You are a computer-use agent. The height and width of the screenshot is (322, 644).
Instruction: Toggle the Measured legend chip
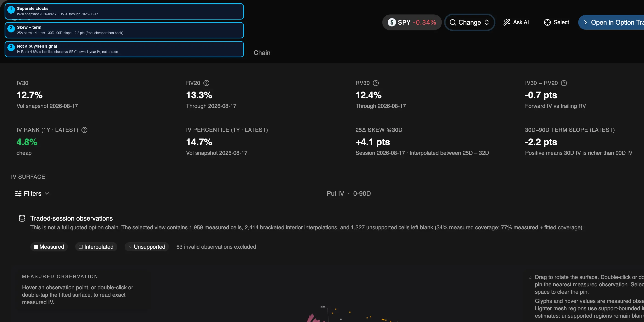pyautogui.click(x=49, y=247)
